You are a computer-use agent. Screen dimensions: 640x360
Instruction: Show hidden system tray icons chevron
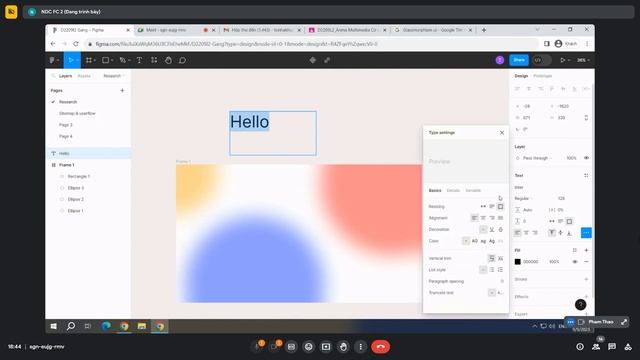[534, 326]
